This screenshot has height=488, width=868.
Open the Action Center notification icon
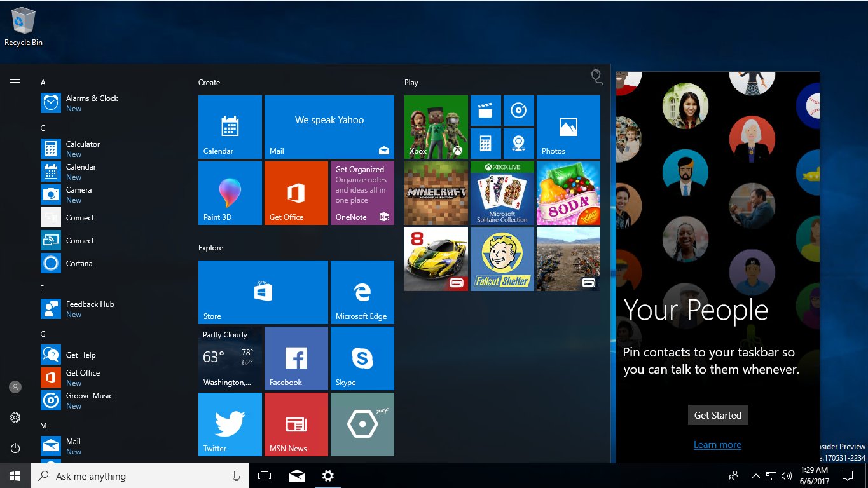tap(847, 475)
